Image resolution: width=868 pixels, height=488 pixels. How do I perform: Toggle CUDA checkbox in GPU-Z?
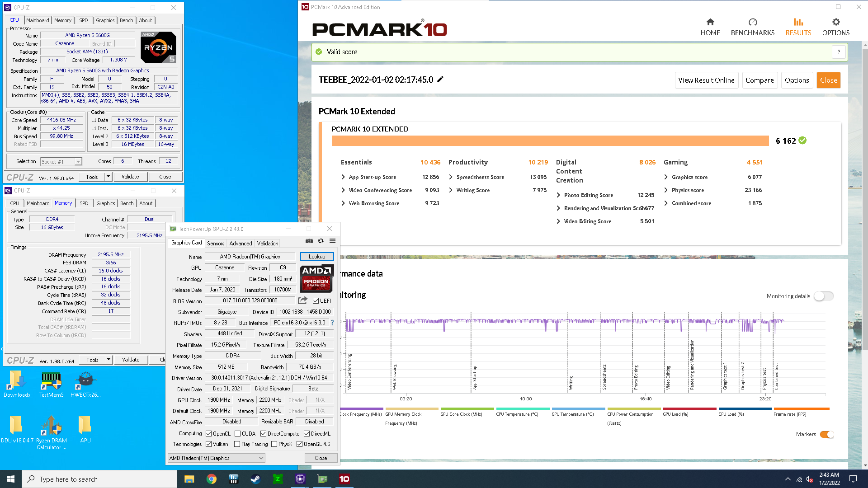238,434
